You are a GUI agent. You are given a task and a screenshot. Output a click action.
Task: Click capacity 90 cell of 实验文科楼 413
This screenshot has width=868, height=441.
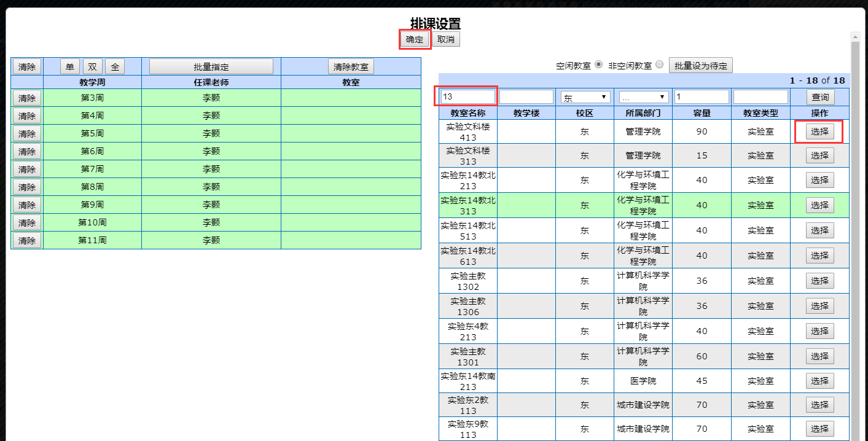[x=702, y=131]
